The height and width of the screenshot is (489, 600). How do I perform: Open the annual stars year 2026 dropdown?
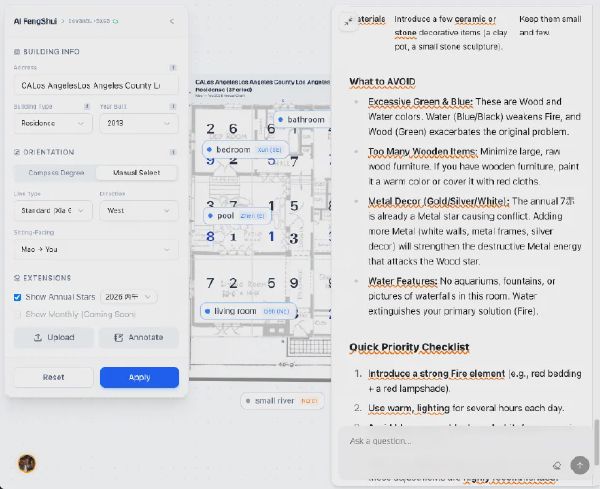[129, 297]
